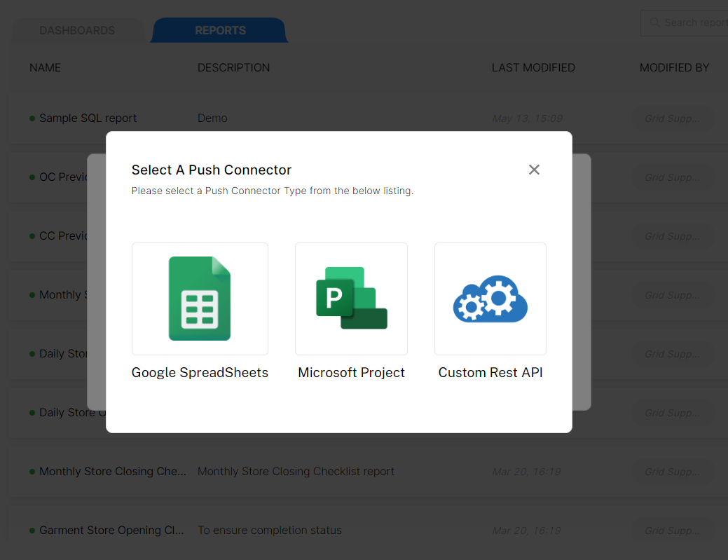728x560 pixels.
Task: Select the Google SpreadSheets connector icon
Action: tap(200, 299)
